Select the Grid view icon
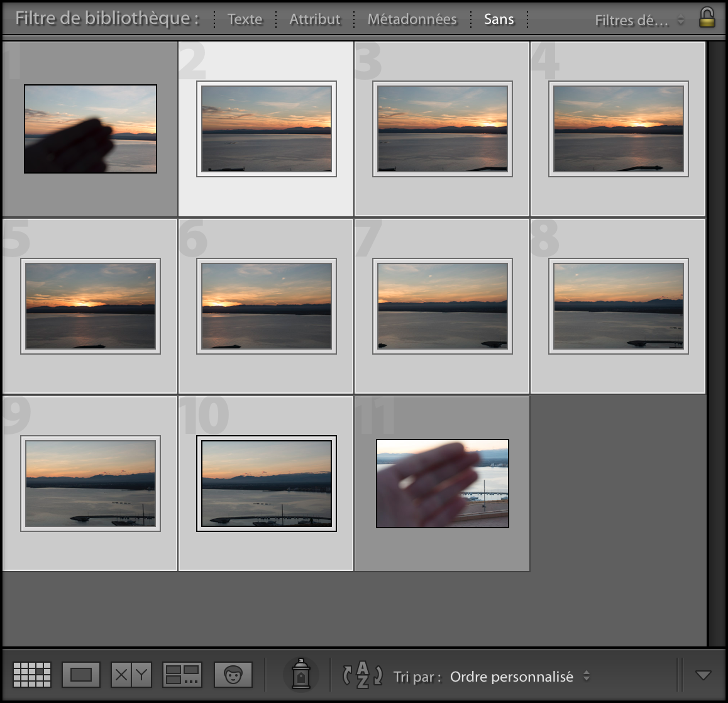 point(31,674)
